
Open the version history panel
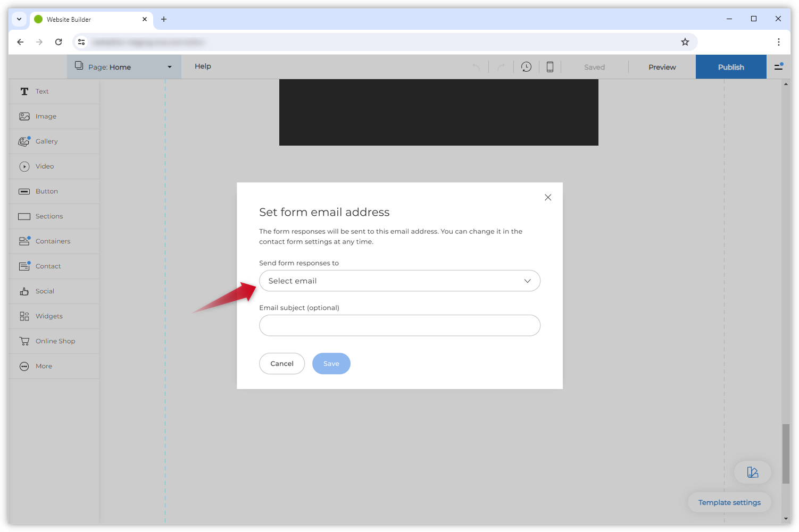point(526,66)
